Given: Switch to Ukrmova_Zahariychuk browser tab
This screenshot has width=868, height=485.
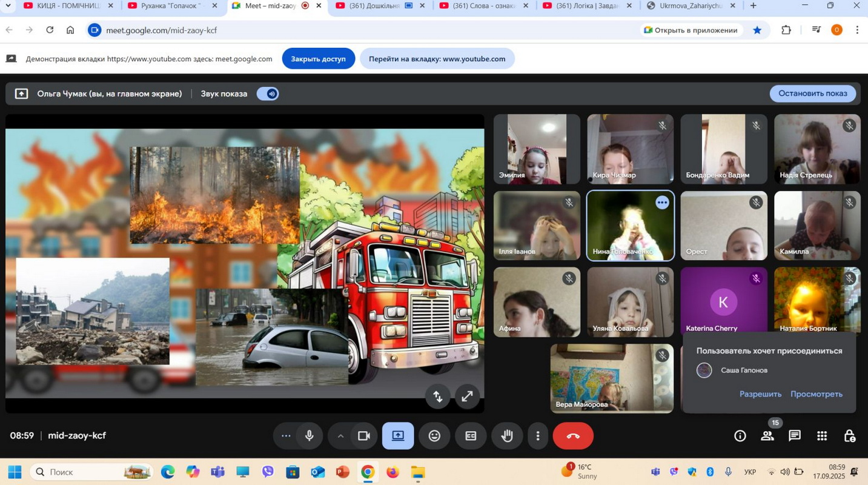Looking at the screenshot, I should coord(690,6).
